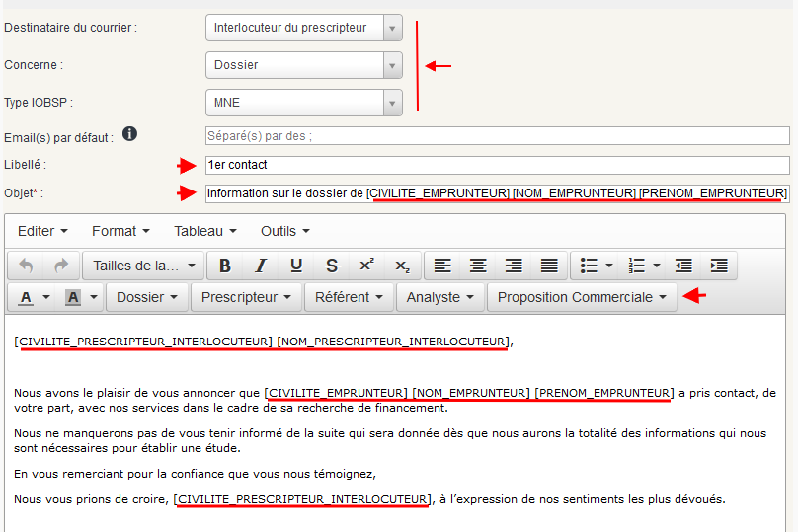The height and width of the screenshot is (532, 798).
Task: Click the paragraph starting 'Nous ne manquerons pas'
Action: click(390, 440)
